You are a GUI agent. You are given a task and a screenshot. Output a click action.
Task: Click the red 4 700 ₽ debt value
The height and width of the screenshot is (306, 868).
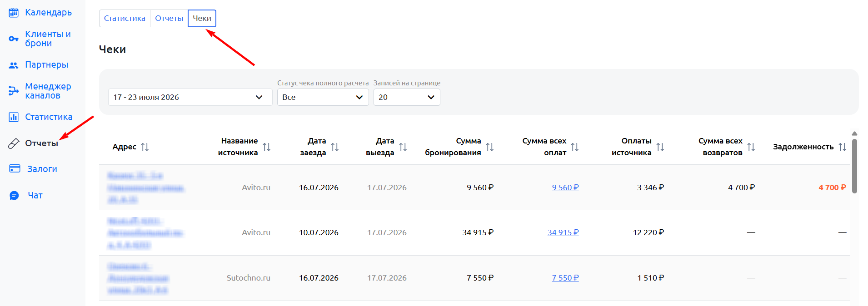pyautogui.click(x=832, y=188)
